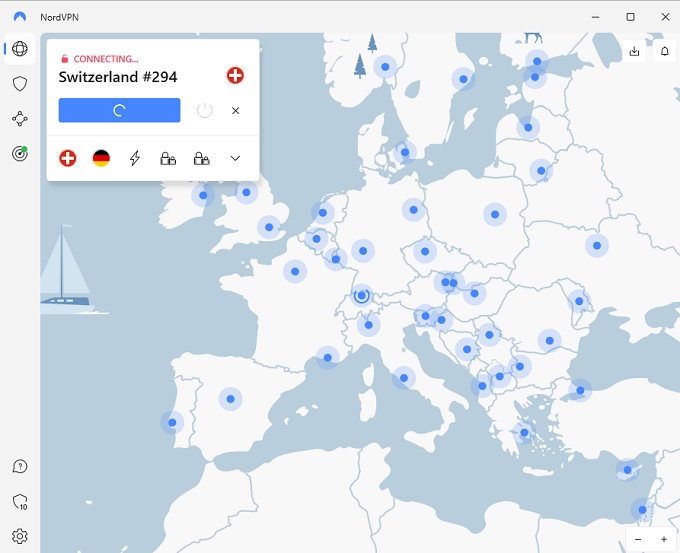Open Settings gear in sidebar
Image resolution: width=680 pixels, height=553 pixels.
click(20, 537)
